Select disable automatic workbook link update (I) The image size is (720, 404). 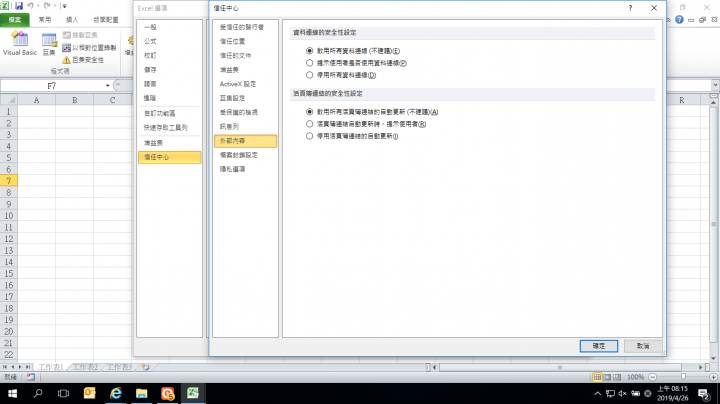coord(309,136)
